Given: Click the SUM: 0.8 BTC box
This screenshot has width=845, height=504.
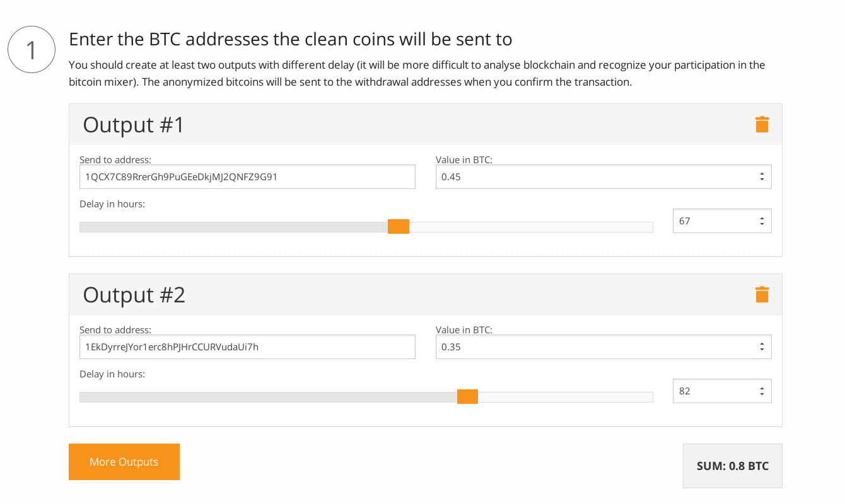Looking at the screenshot, I should pos(732,466).
